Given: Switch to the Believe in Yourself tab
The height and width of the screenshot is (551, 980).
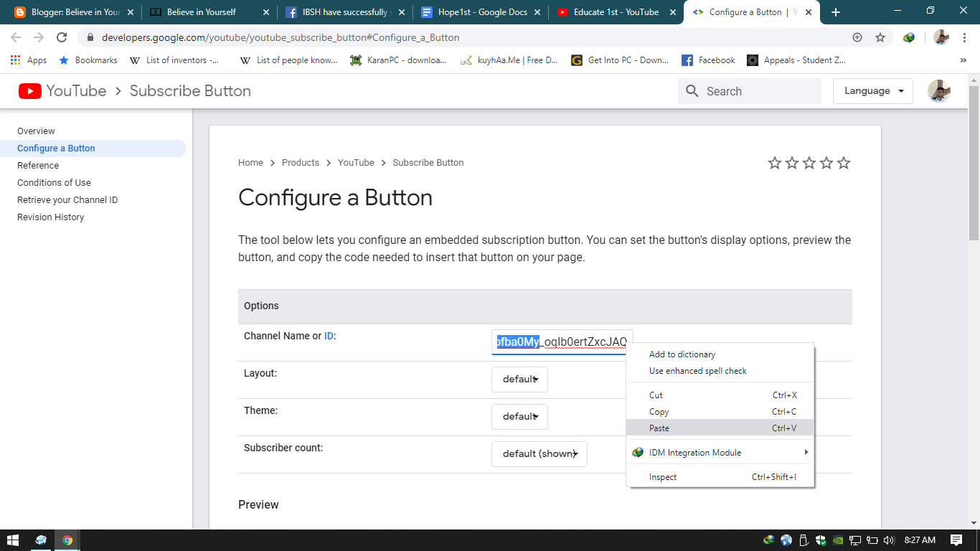Looking at the screenshot, I should (x=209, y=12).
